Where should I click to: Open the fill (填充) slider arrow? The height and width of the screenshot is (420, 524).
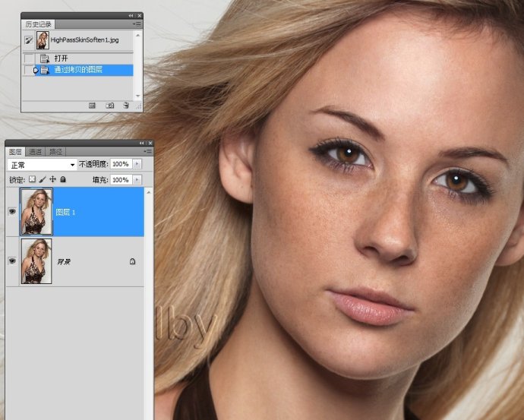tap(137, 180)
